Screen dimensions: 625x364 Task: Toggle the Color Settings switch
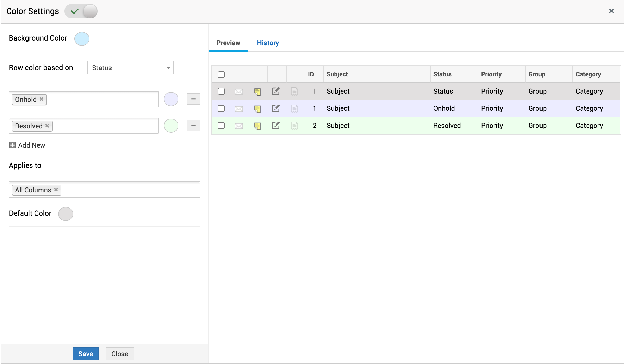click(x=81, y=11)
